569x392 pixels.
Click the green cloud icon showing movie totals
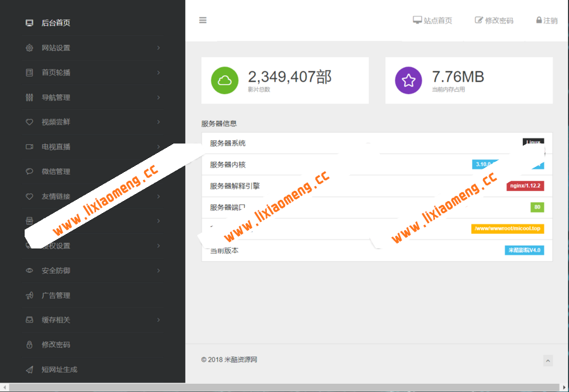224,80
